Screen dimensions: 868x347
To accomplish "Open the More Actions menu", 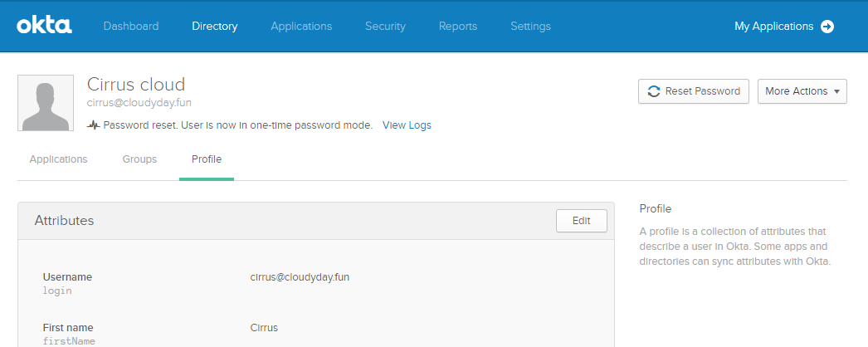I will tap(802, 91).
